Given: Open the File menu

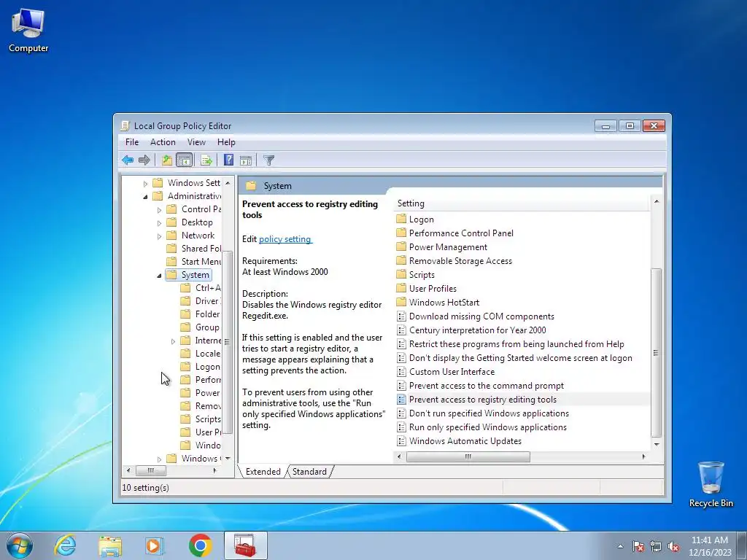Looking at the screenshot, I should [x=132, y=142].
